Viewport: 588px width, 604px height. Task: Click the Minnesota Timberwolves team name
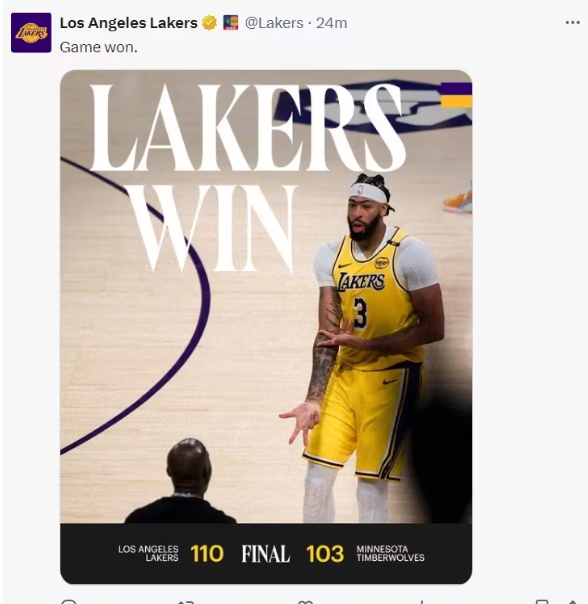[x=390, y=554]
